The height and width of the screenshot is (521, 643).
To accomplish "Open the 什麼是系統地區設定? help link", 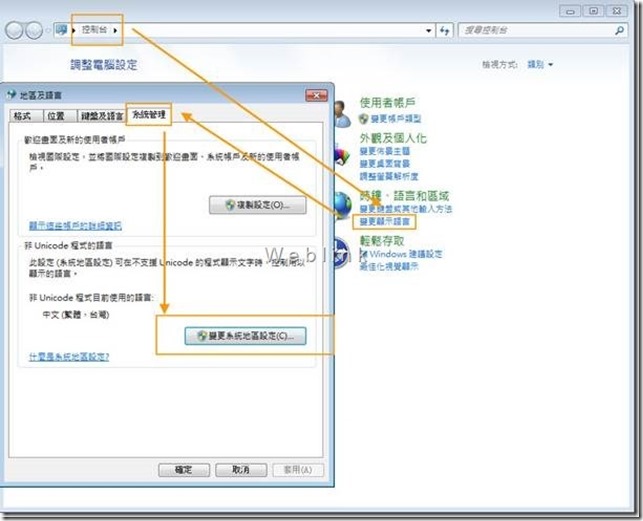I will [69, 357].
